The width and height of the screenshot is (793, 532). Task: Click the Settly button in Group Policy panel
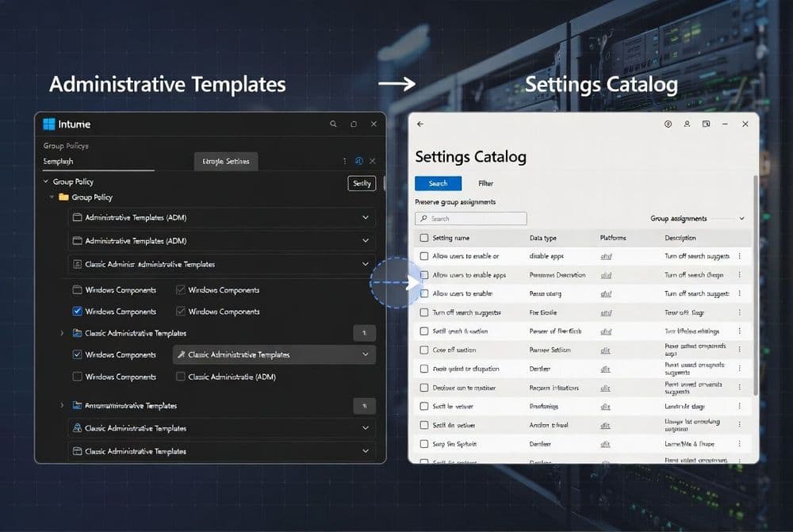pos(362,183)
